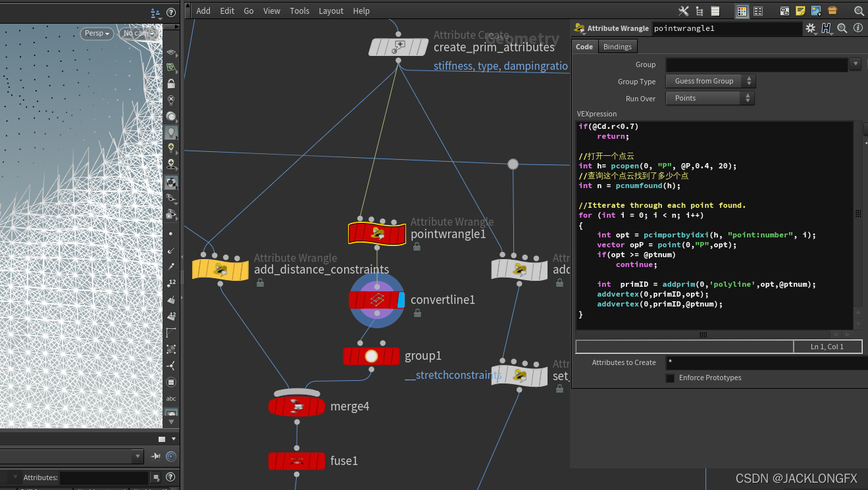Image resolution: width=868 pixels, height=490 pixels.
Task: Click the wire dot on connection line
Action: coord(513,164)
